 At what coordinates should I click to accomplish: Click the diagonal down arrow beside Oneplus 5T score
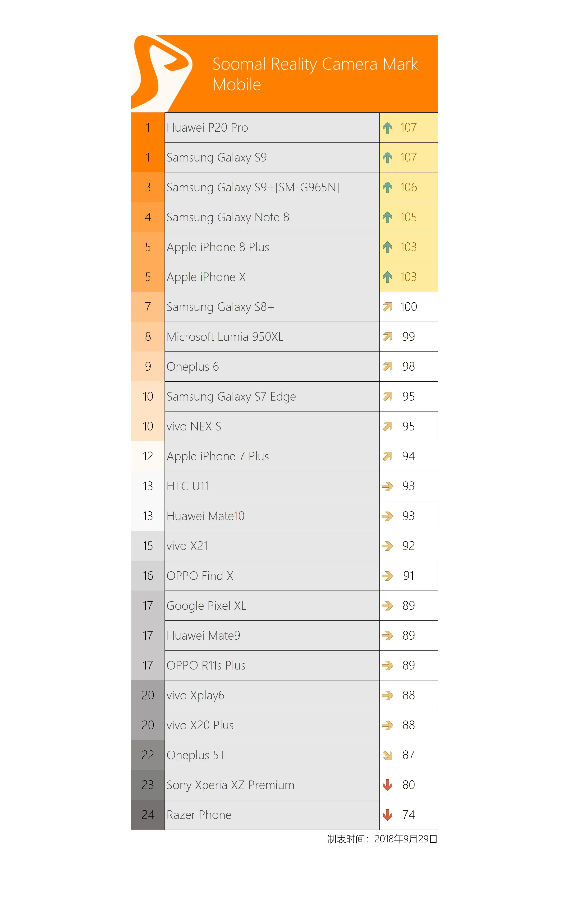pyautogui.click(x=387, y=755)
